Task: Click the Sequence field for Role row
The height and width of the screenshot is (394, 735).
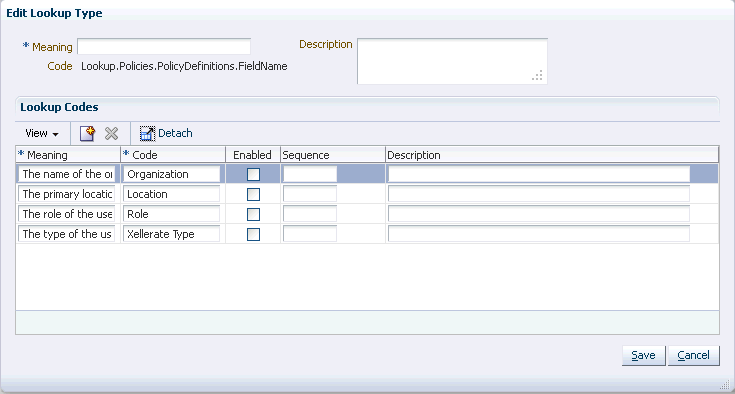Action: pos(310,214)
